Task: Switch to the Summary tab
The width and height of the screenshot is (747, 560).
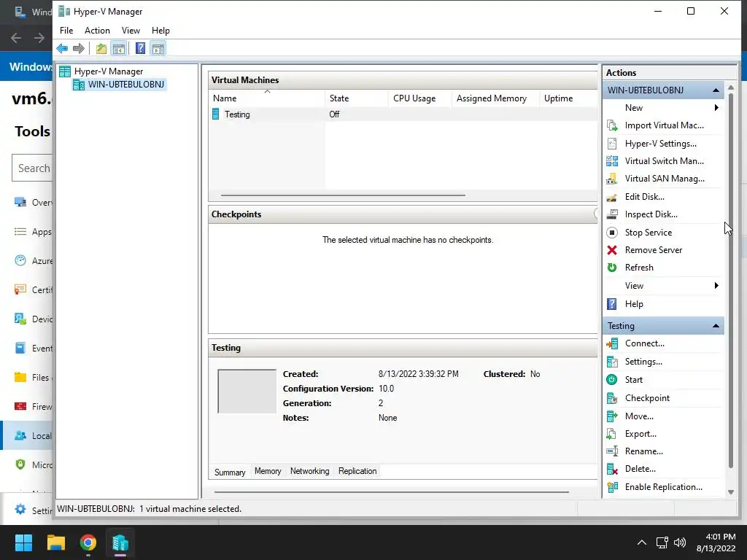Action: click(230, 472)
